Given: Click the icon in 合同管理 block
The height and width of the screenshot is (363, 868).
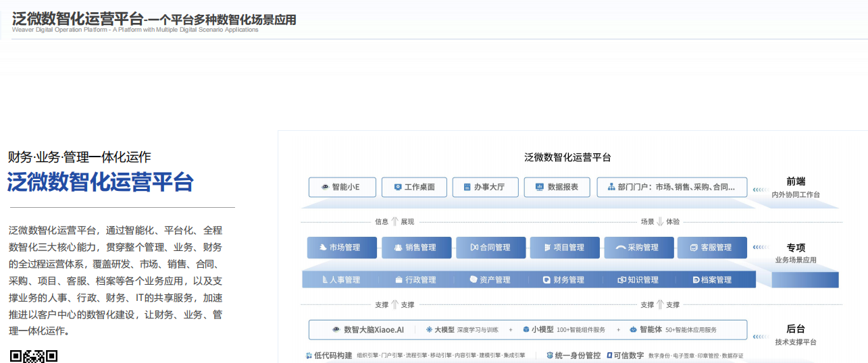Looking at the screenshot, I should 474,248.
